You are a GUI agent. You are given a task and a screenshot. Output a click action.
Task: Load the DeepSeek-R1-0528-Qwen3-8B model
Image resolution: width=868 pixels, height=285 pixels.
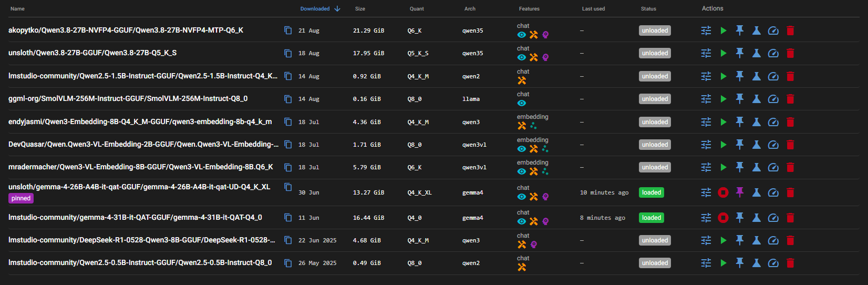click(724, 240)
